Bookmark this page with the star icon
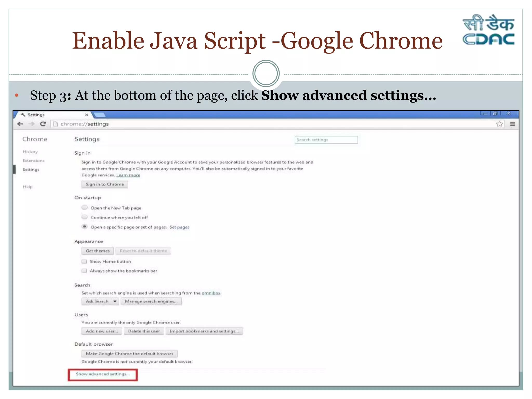Screen dimensions: 532x399 click(x=500, y=124)
